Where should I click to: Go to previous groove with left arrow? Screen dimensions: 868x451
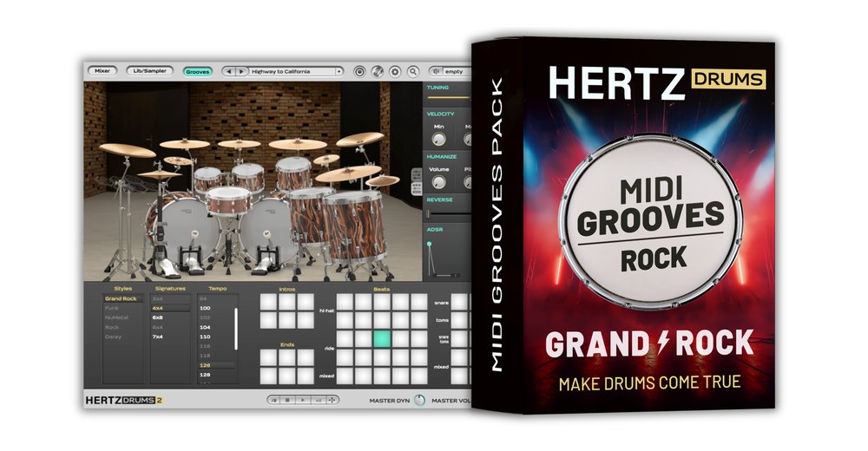coord(229,71)
